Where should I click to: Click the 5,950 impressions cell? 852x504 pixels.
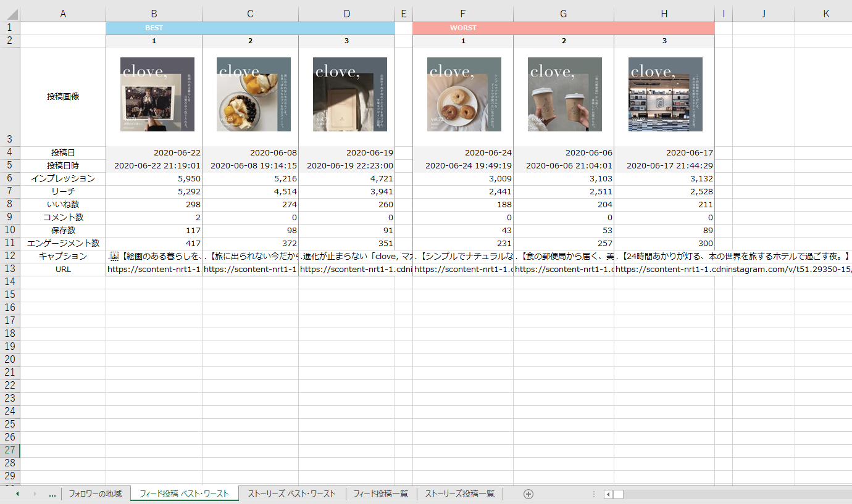tap(154, 178)
